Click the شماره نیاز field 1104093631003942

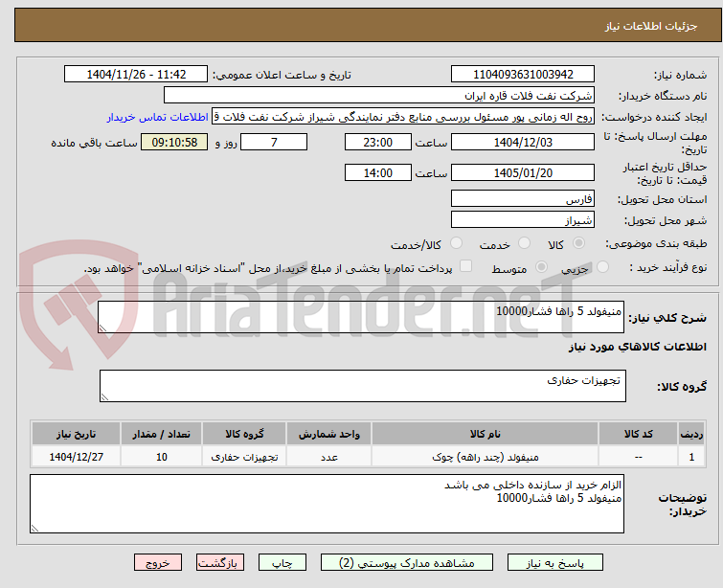click(523, 75)
